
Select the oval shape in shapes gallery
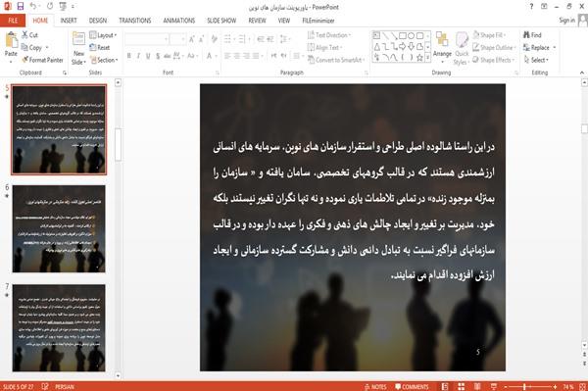[412, 36]
